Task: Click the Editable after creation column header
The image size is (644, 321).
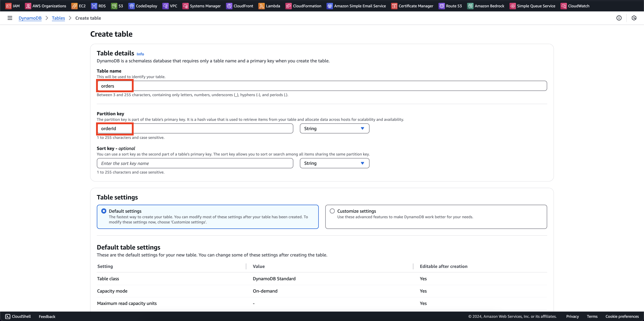Action: [443, 266]
